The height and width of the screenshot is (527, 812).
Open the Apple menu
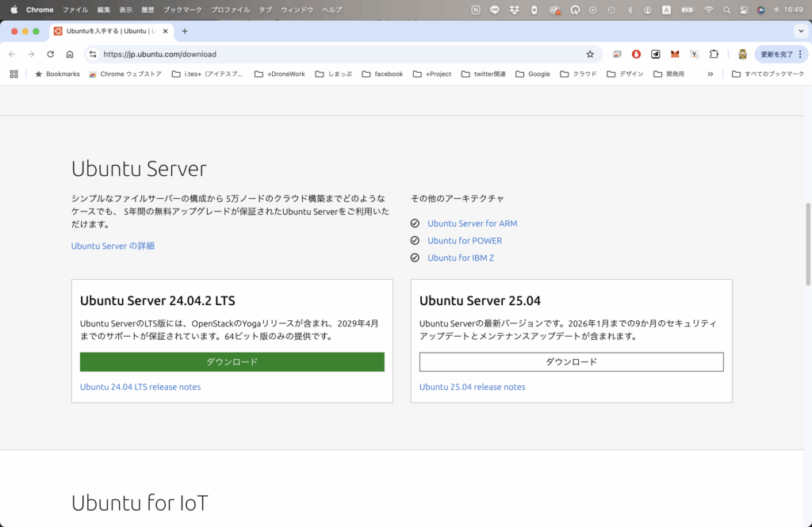click(14, 10)
